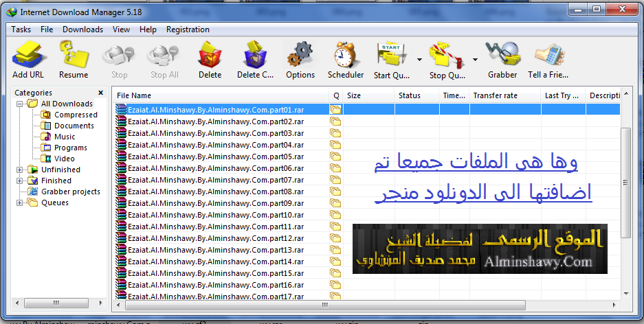Select the part16.rar file row
Image resolution: width=644 pixels, height=324 pixels.
click(366, 285)
